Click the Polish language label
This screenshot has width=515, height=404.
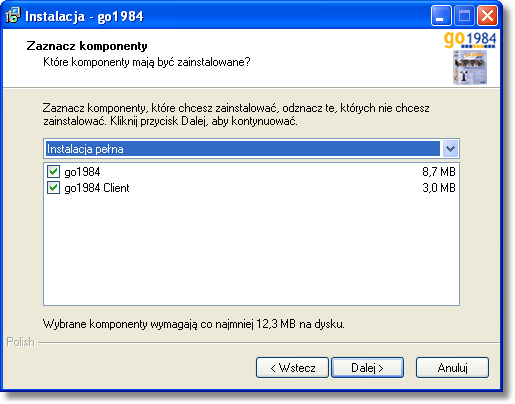pos(20,342)
